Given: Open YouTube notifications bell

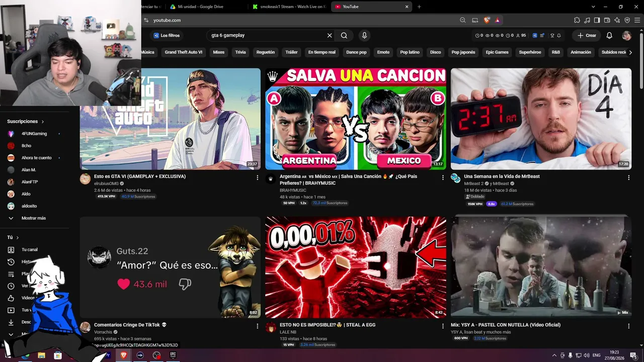Looking at the screenshot, I should [x=609, y=36].
